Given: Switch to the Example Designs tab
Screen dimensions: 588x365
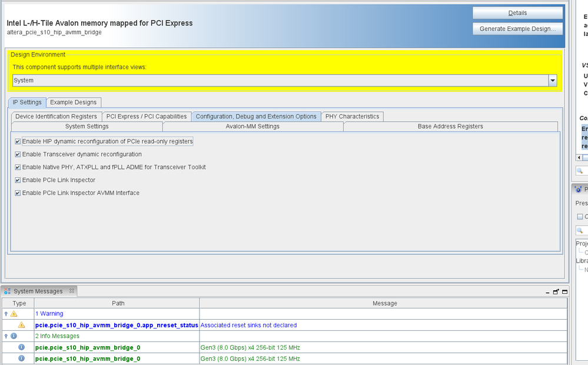Looking at the screenshot, I should tap(74, 102).
